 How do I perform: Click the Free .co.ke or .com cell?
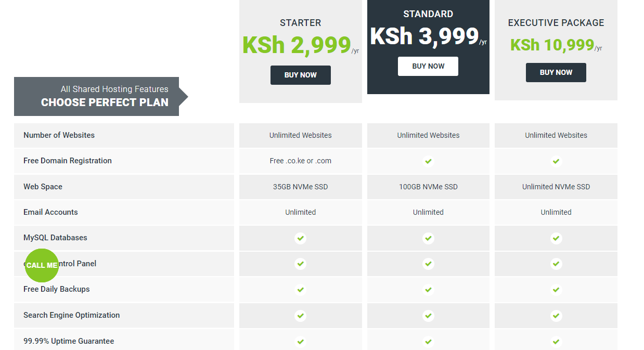300,161
